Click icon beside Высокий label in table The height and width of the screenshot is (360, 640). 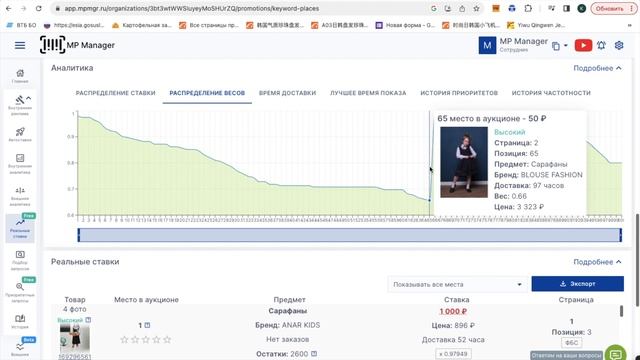pos(88,320)
